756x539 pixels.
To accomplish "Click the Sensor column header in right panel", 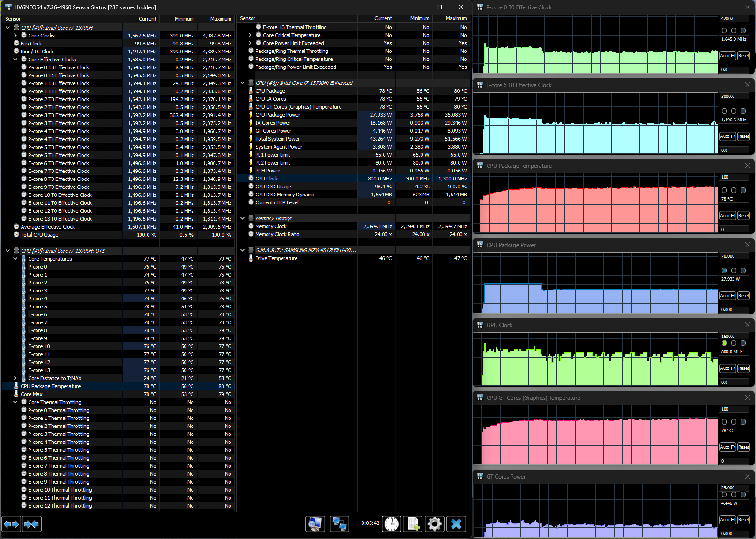I will [x=248, y=19].
